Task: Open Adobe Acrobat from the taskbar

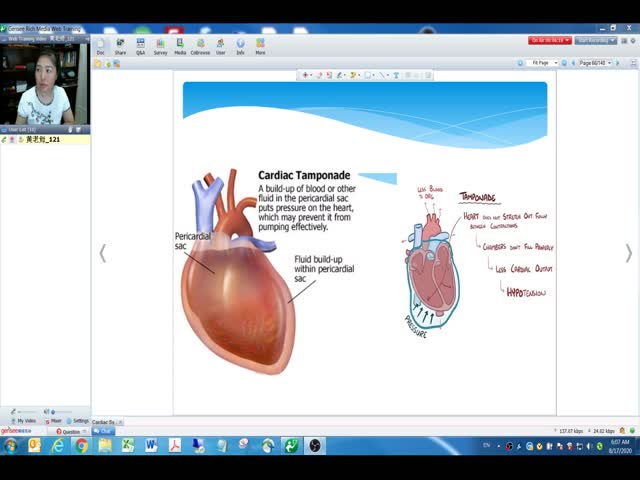Action: coord(175,445)
